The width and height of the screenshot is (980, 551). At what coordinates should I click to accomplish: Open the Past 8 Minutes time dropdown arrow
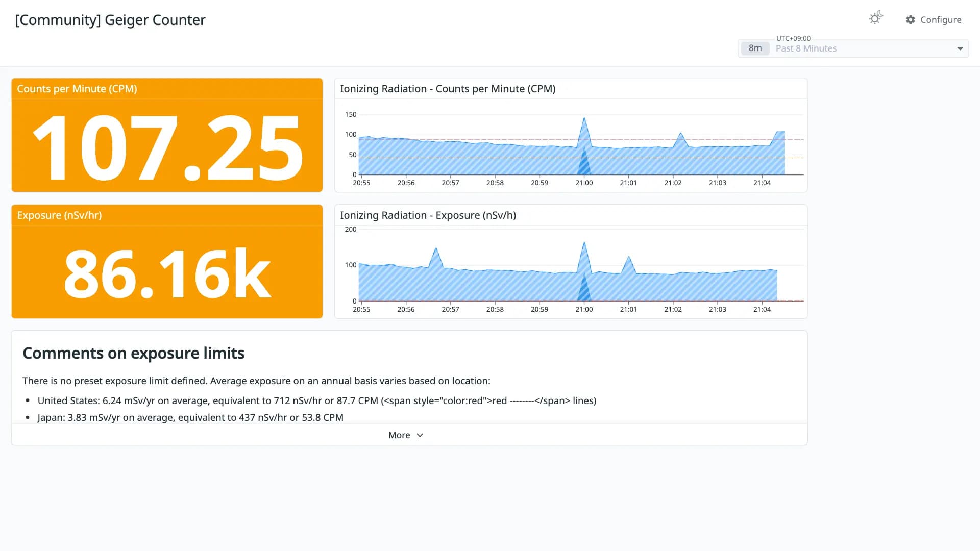point(960,48)
